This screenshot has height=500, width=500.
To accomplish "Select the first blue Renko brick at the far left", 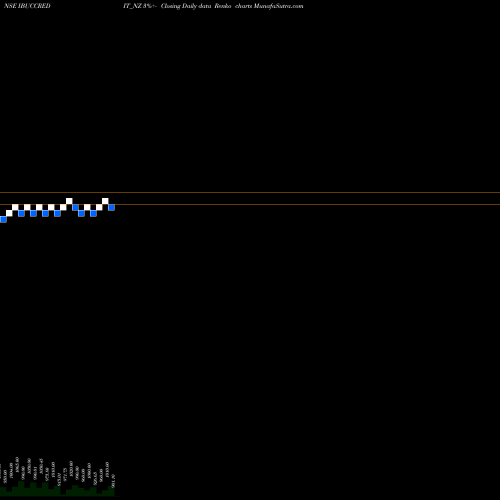I will tap(3, 219).
